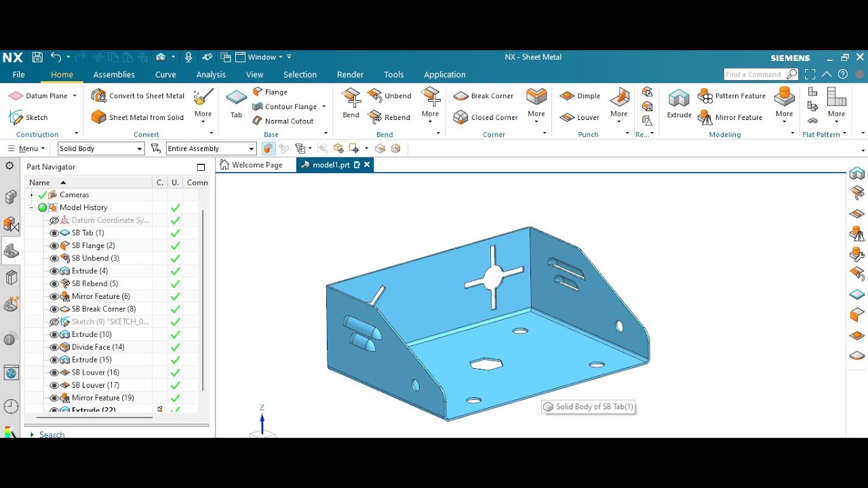Collapse the Model History node
This screenshot has width=868, height=488.
pos(31,207)
